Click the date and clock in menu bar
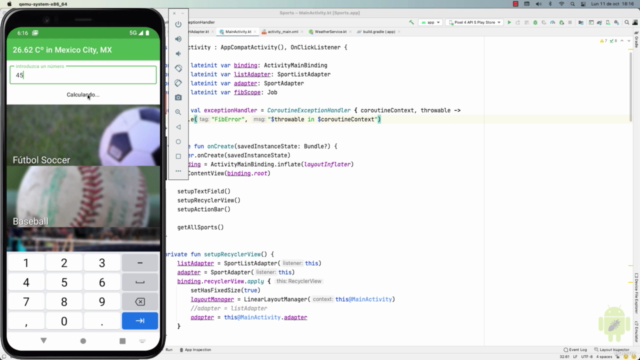Viewport: 640px width, 360px height. pyautogui.click(x=612, y=4)
